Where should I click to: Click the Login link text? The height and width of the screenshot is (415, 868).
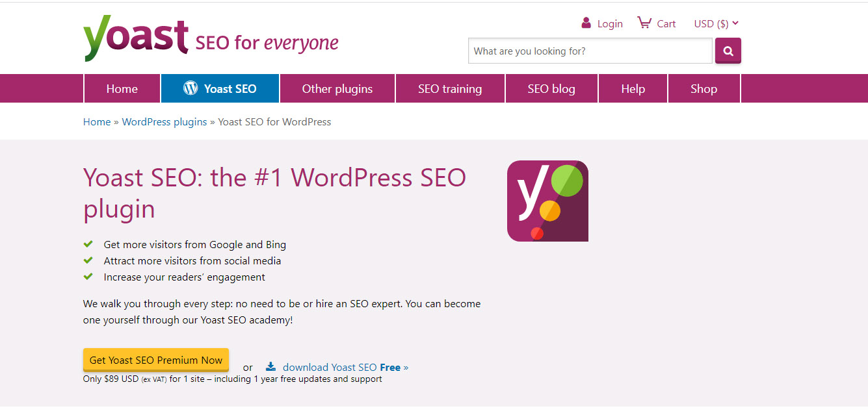(610, 24)
